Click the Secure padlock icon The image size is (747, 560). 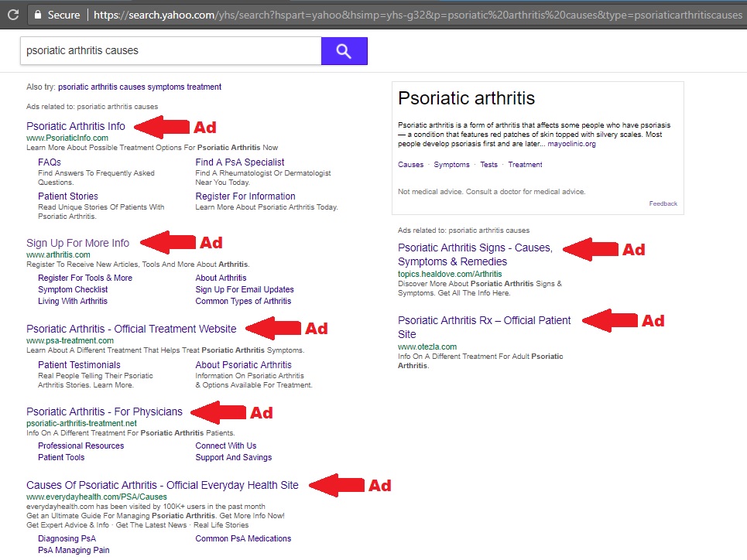(38, 14)
